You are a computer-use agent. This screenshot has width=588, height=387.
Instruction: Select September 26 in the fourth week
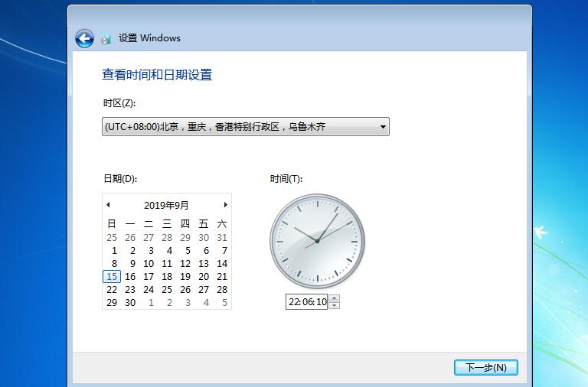click(185, 290)
